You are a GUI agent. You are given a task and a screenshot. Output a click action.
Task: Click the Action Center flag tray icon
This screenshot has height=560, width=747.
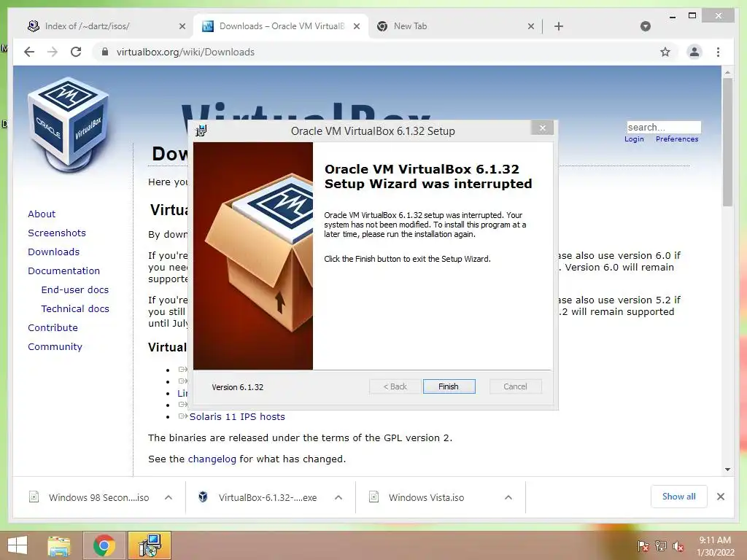pyautogui.click(x=643, y=546)
